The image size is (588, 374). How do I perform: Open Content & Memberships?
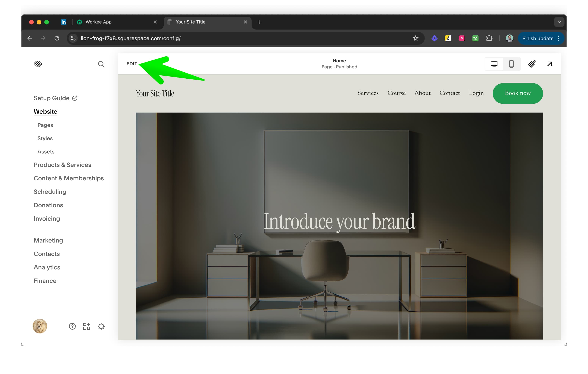69,178
